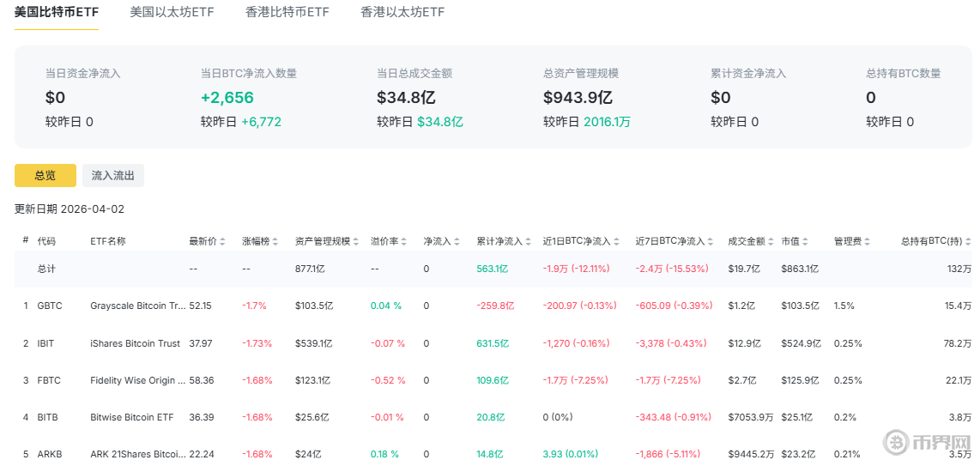Sort by 最新价 column arrows
Viewport: 980px width, 466px height.
222,242
